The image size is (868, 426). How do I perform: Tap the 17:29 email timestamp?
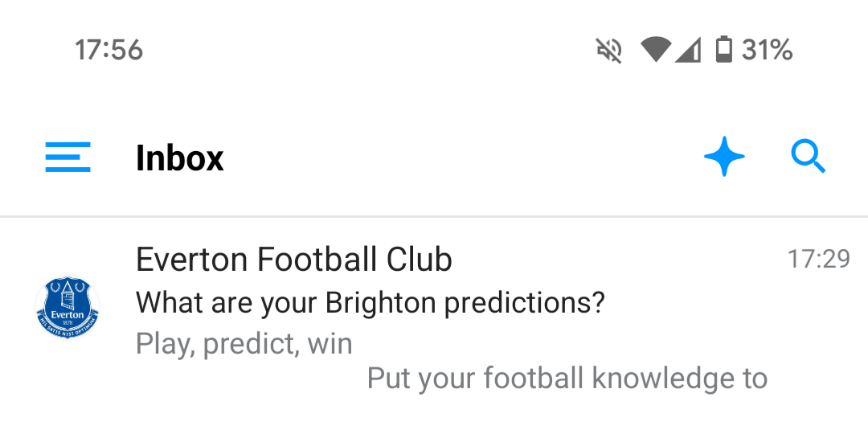[818, 259]
